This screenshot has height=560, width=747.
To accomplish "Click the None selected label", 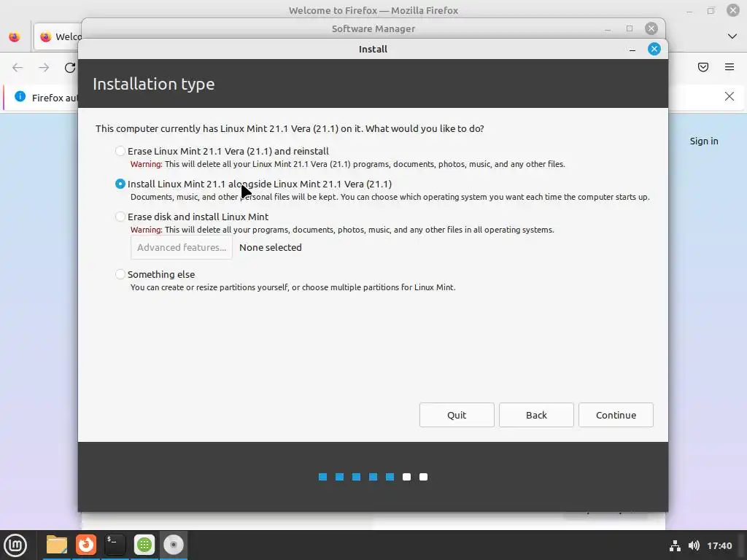I will tap(270, 247).
